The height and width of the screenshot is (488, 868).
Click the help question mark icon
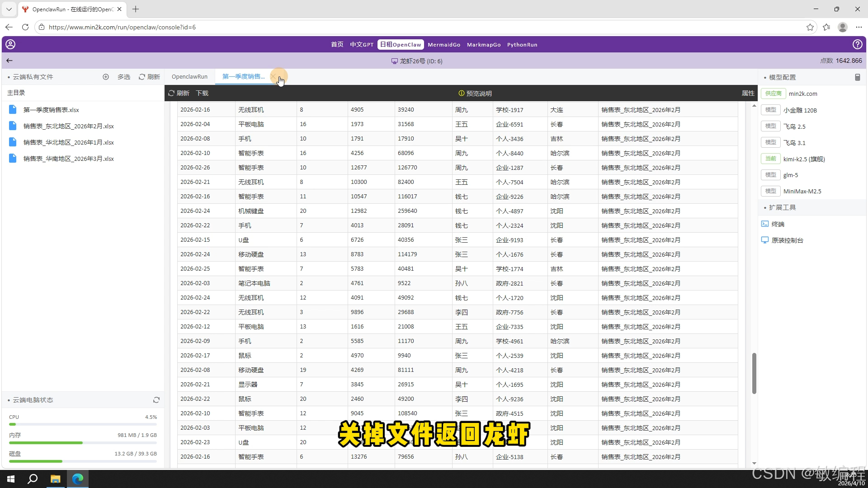click(857, 44)
